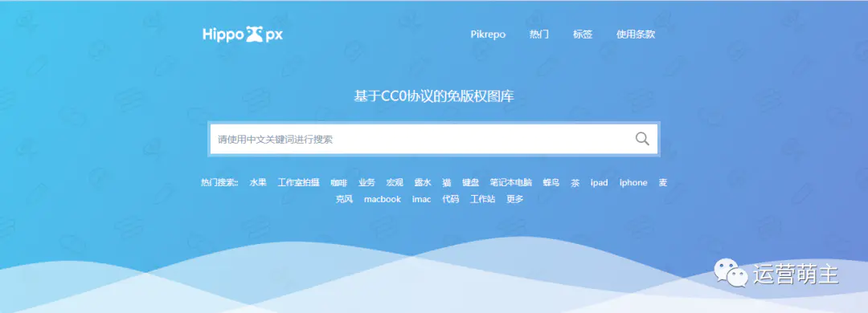Select hot search tag 业务
This screenshot has height=313, width=868.
366,182
